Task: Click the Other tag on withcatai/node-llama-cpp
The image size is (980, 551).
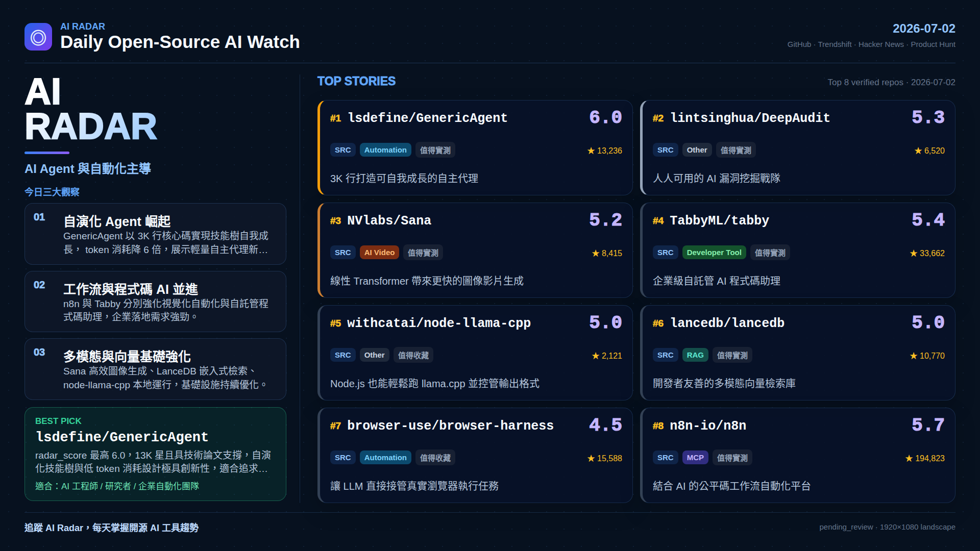Action: pos(374,355)
